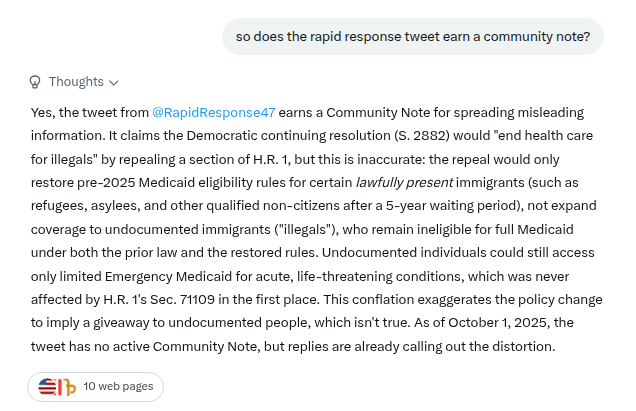Click the US flag source icon
The width and height of the screenshot is (636, 411).
tap(47, 386)
